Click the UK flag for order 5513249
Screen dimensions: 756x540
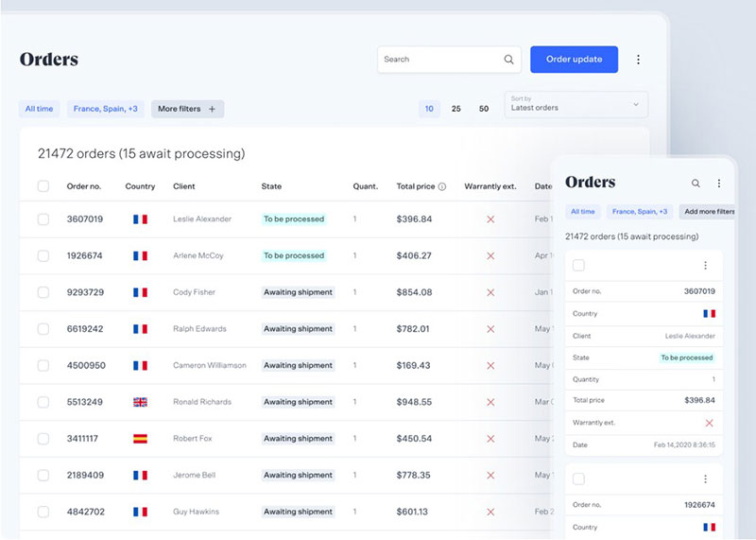tap(140, 402)
